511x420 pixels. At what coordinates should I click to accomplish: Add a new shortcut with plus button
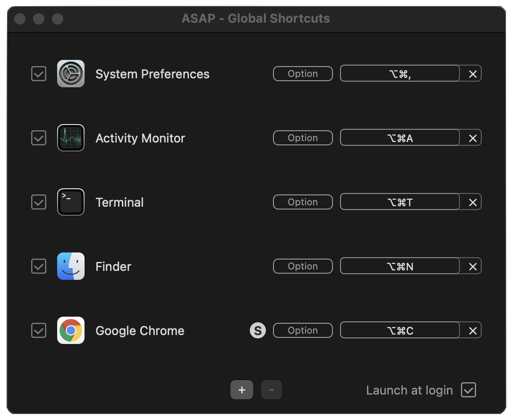coord(242,390)
